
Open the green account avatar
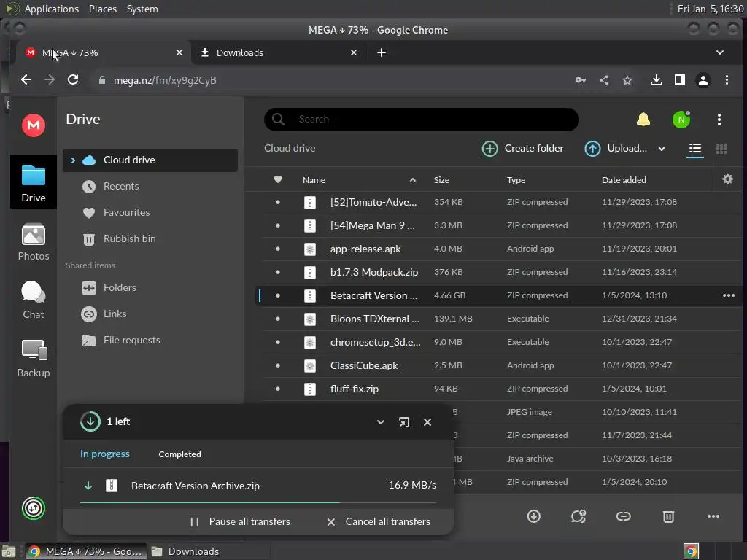681,119
